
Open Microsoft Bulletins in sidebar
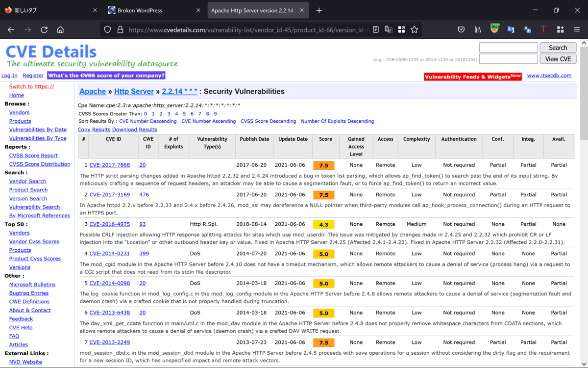click(x=32, y=285)
